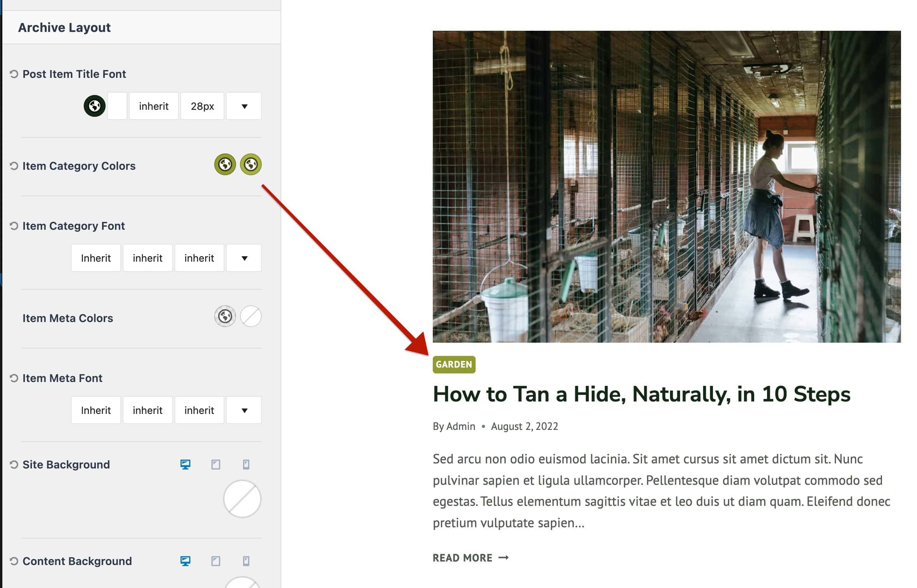
Task: Click the GARDEN category badge
Action: point(454,364)
